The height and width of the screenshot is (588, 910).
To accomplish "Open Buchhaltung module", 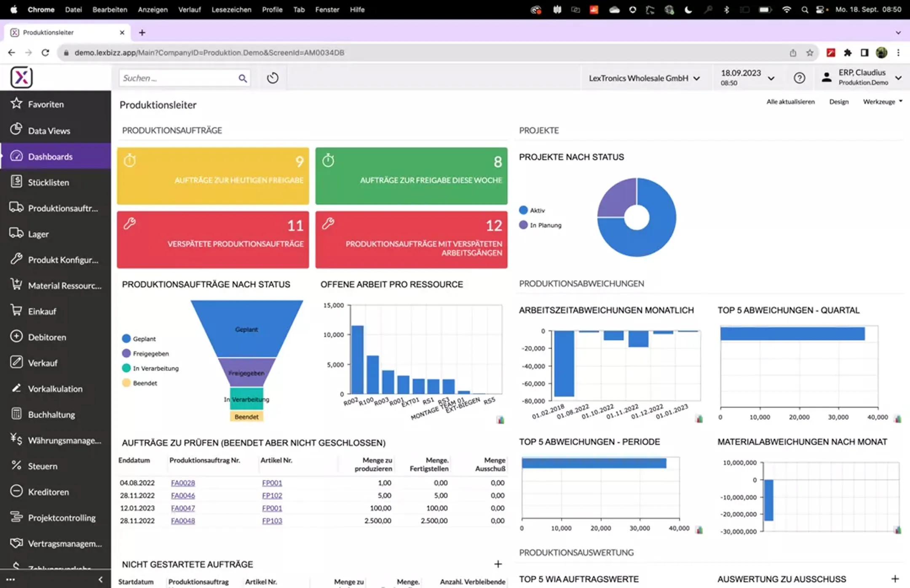I will coord(56,414).
